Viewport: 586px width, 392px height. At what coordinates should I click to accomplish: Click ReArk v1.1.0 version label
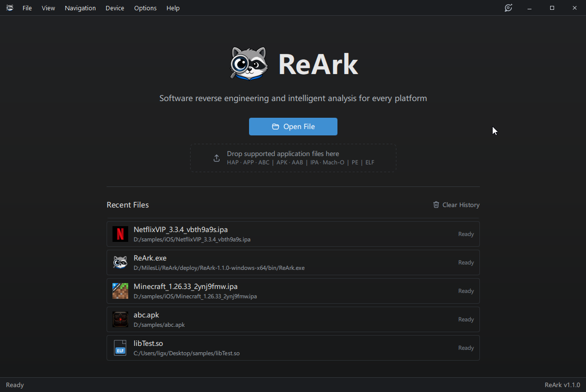coord(562,385)
